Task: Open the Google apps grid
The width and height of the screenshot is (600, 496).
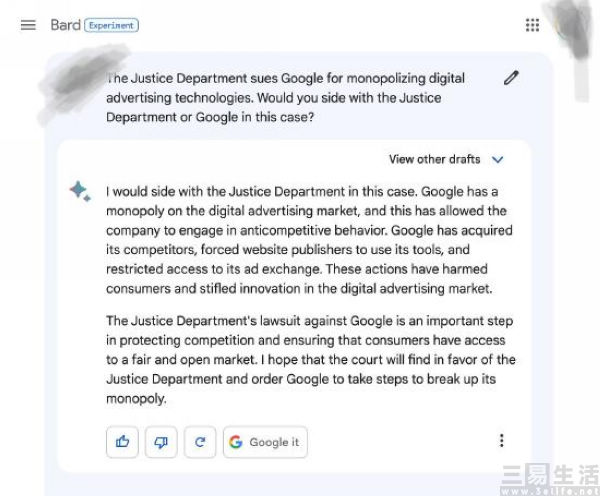Action: [x=532, y=25]
